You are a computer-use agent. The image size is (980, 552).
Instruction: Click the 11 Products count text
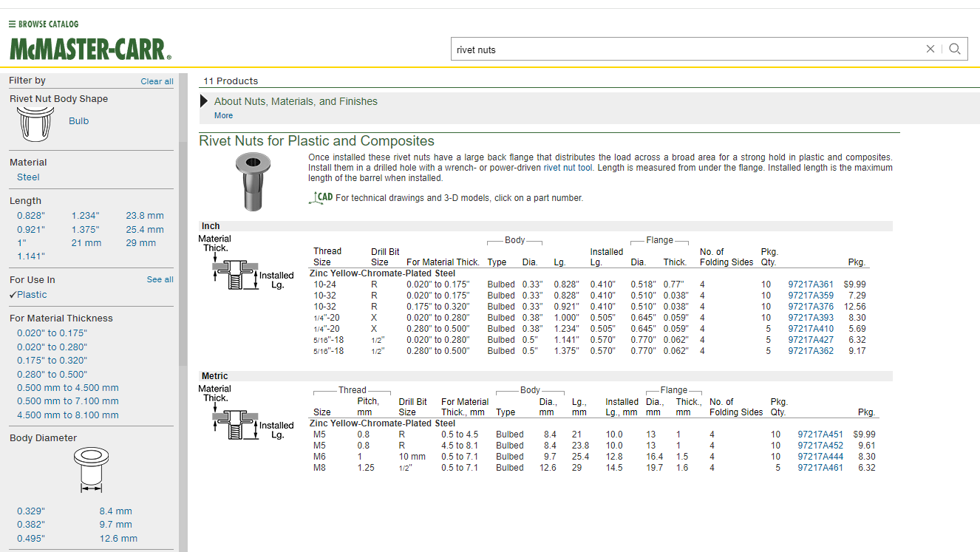coord(231,81)
